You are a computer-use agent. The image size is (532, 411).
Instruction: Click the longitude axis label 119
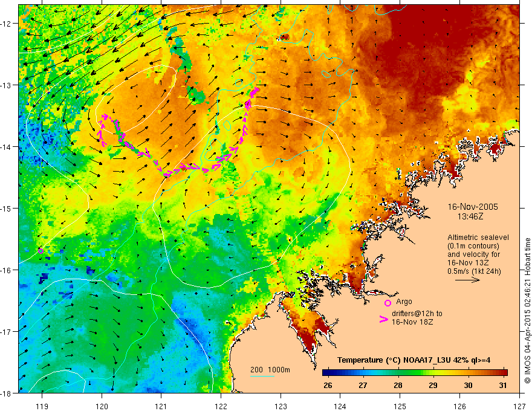tap(42, 406)
